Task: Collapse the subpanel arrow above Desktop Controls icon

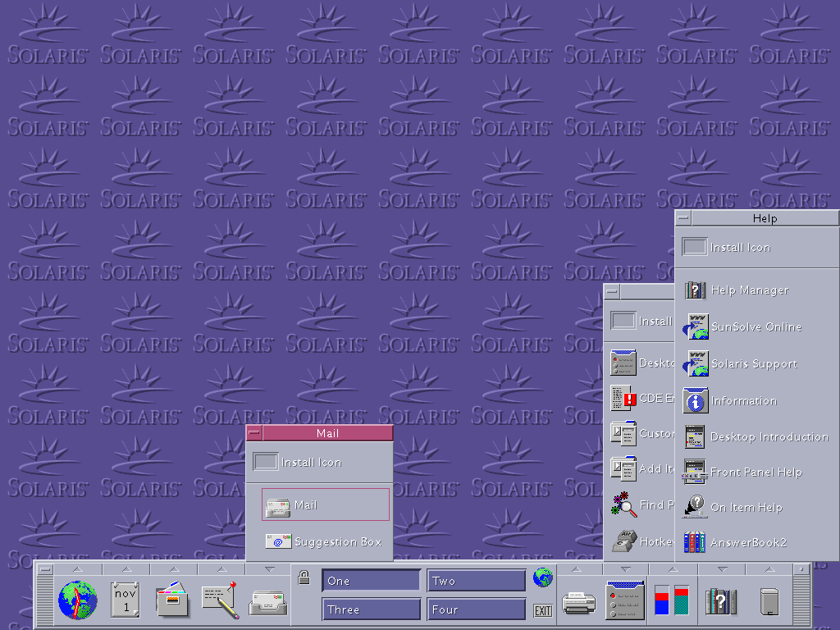Action: (625, 569)
